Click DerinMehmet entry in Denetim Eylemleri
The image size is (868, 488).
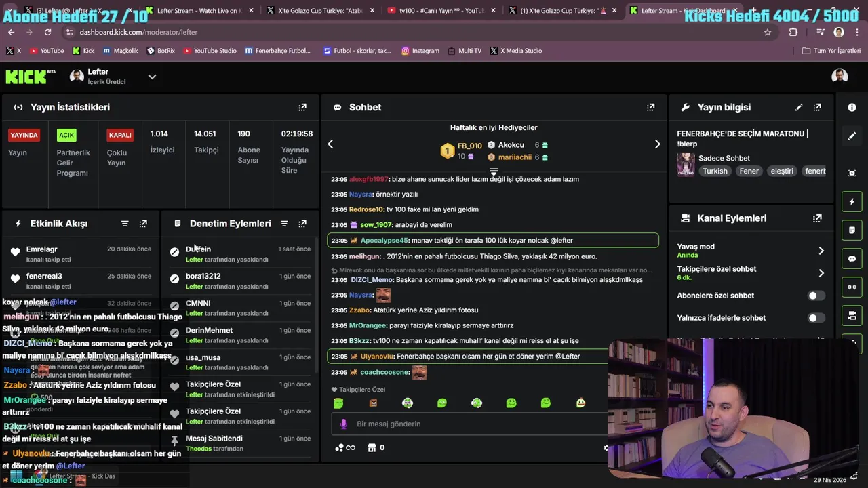[x=240, y=335]
